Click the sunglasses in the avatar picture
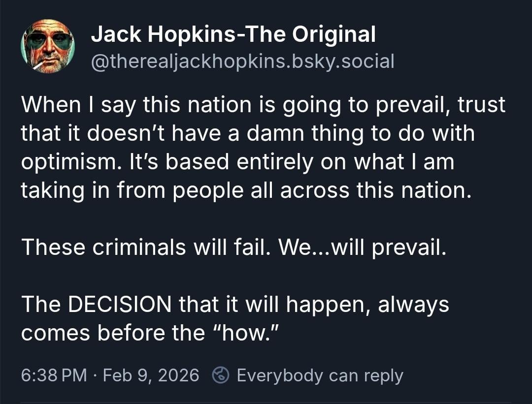Image resolution: width=532 pixels, height=404 pixels. 49,41
